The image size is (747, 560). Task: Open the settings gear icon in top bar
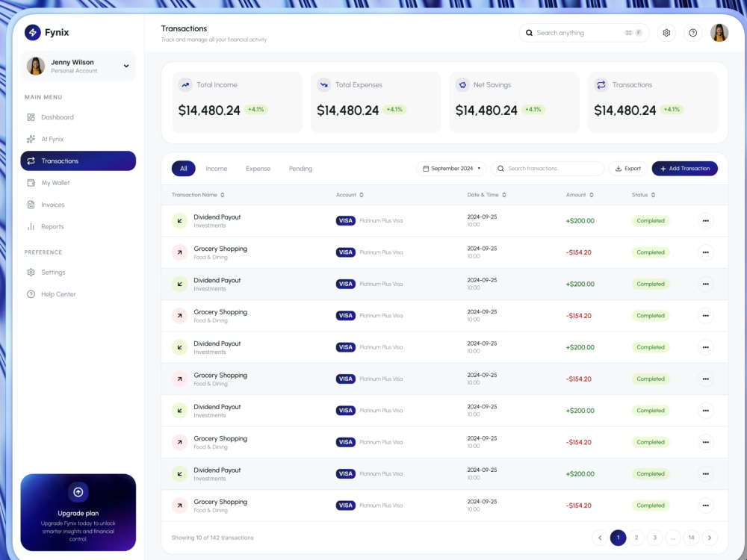pos(666,33)
